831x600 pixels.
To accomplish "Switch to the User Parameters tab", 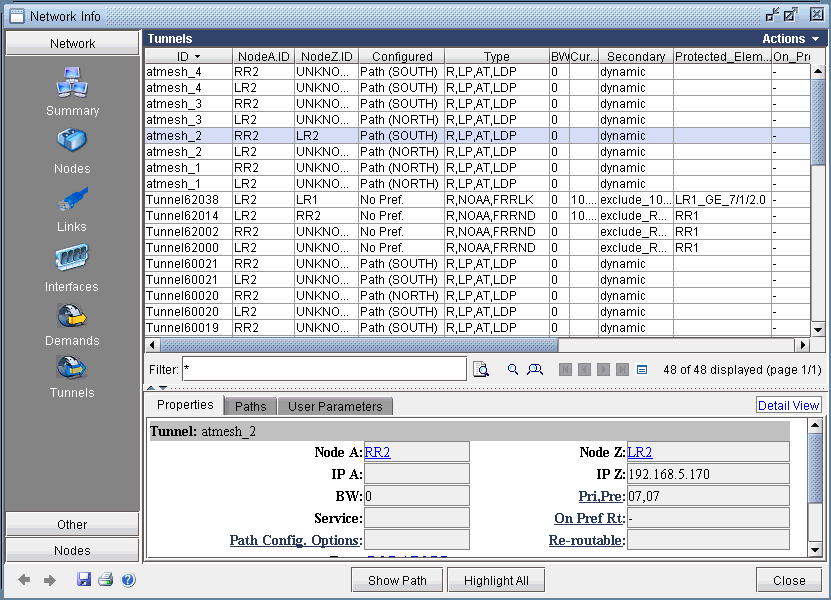I will point(335,406).
